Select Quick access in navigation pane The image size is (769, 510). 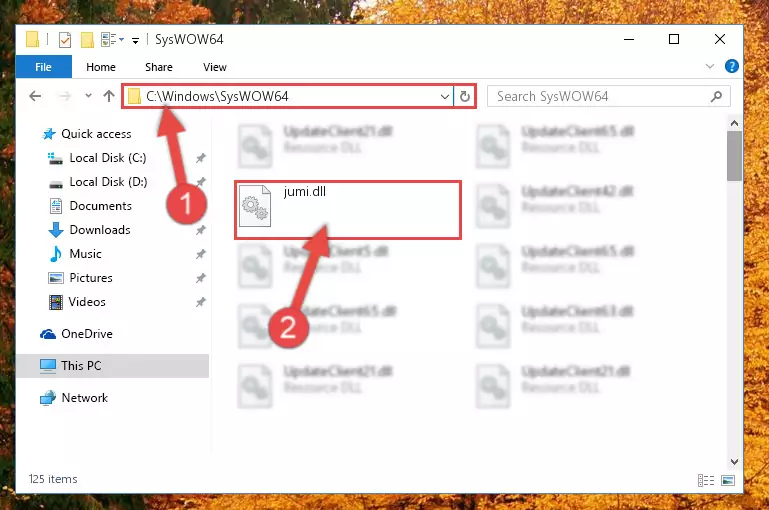click(97, 134)
